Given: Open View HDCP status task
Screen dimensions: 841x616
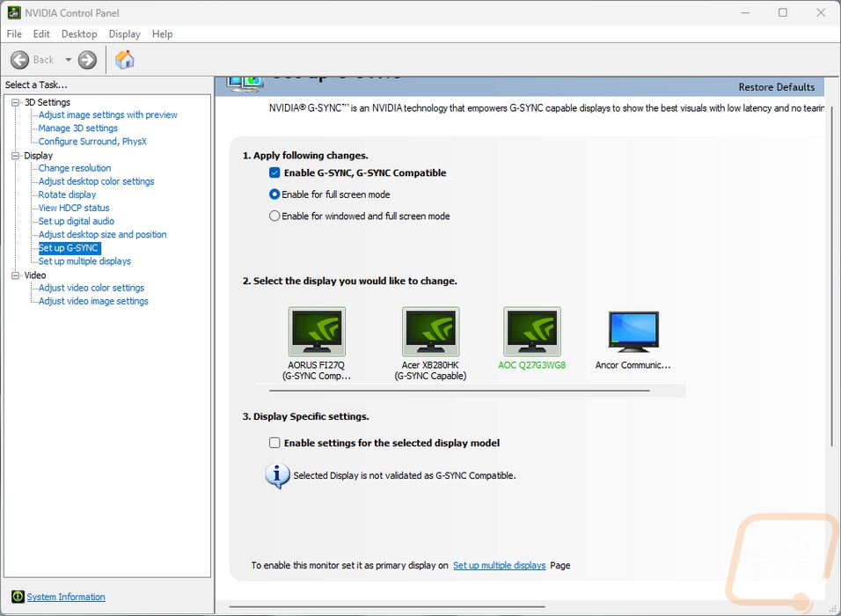Looking at the screenshot, I should point(74,208).
